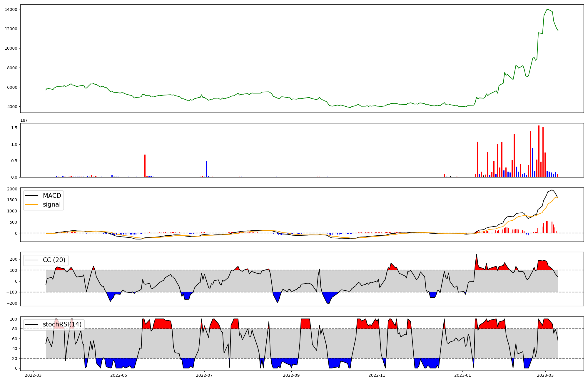Click the 1e7 volume exponent label
Image resolution: width=588 pixels, height=382 pixels.
[x=24, y=120]
